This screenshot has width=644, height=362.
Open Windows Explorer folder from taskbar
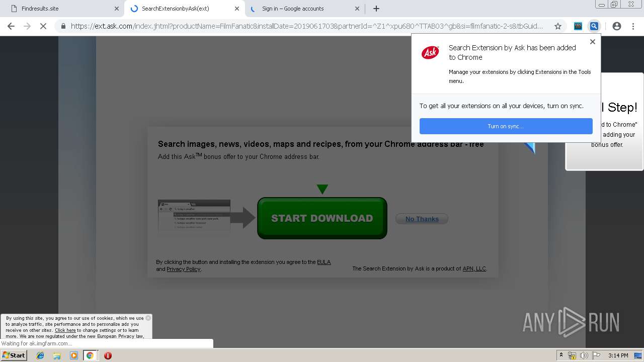click(x=57, y=355)
